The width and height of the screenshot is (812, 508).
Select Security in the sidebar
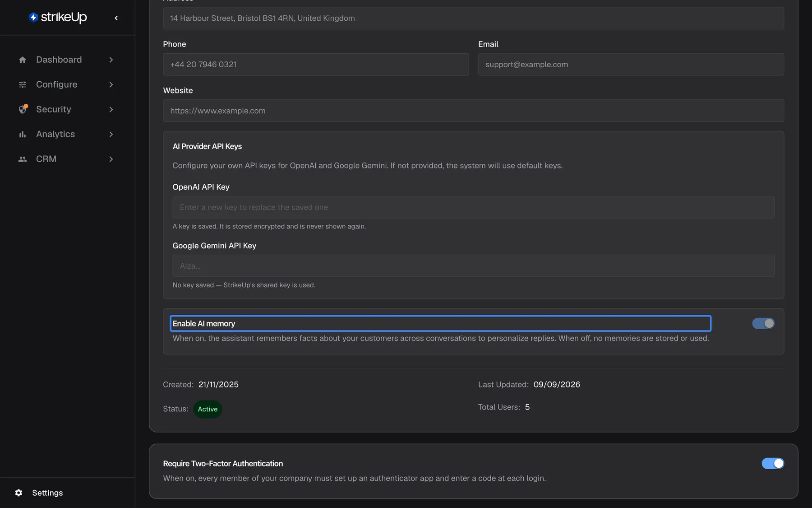[67, 109]
